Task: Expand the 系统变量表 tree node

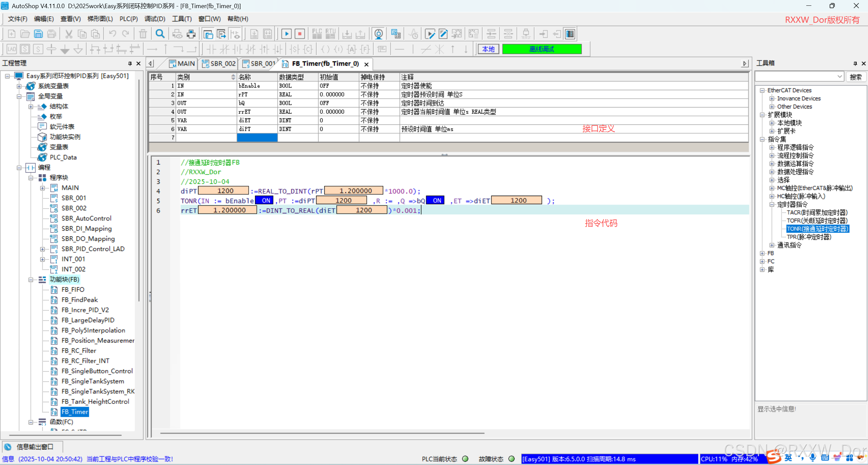Action: point(19,86)
